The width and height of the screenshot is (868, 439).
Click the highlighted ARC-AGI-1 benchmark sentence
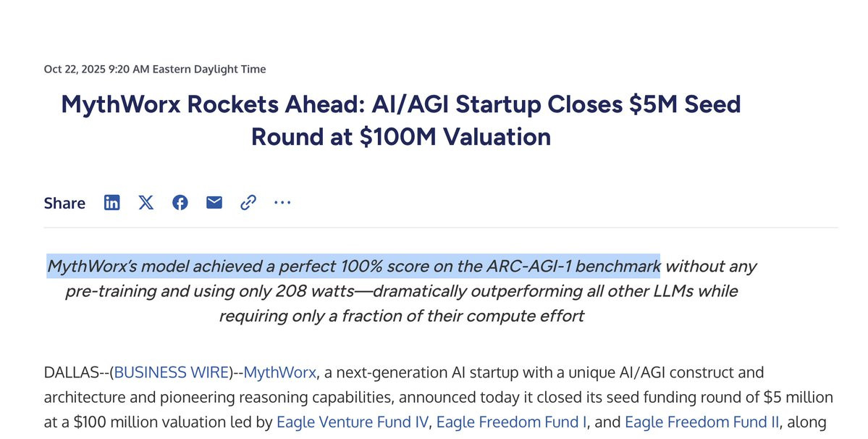click(x=354, y=267)
